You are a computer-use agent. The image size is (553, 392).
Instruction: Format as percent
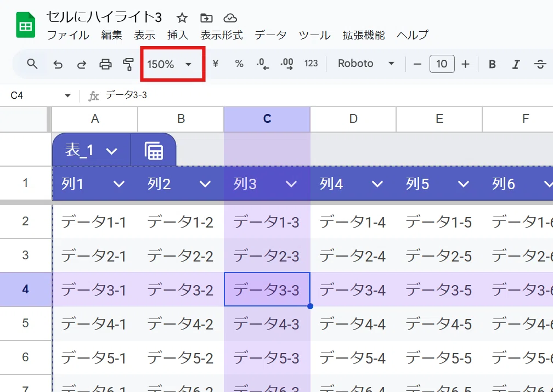[x=239, y=64]
